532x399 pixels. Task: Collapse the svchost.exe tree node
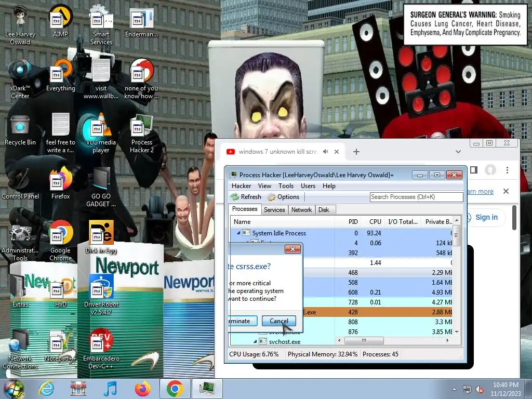click(255, 342)
